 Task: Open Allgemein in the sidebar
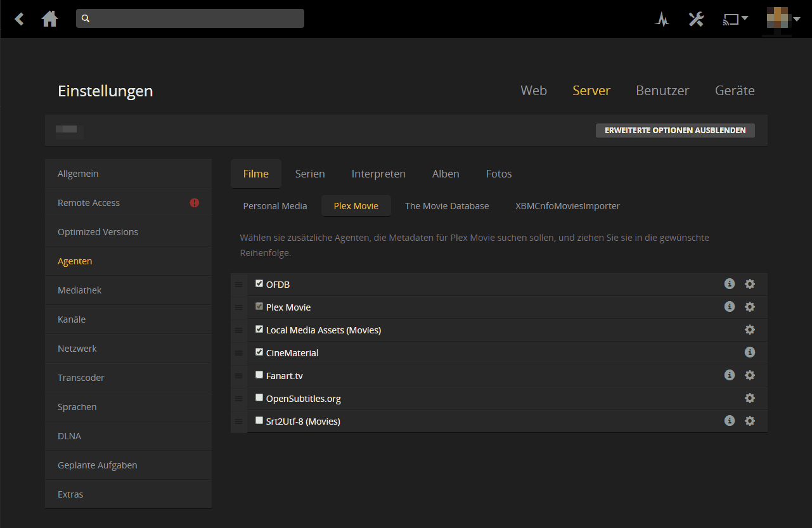128,174
